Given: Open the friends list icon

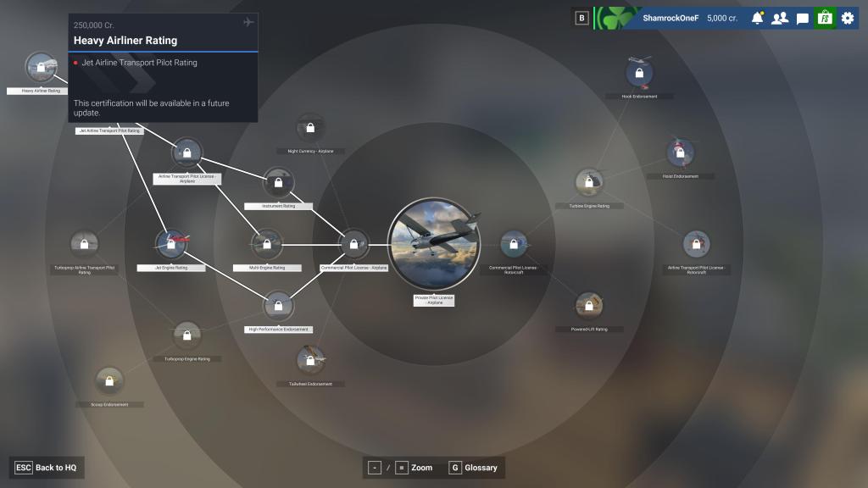Looking at the screenshot, I should (x=779, y=18).
